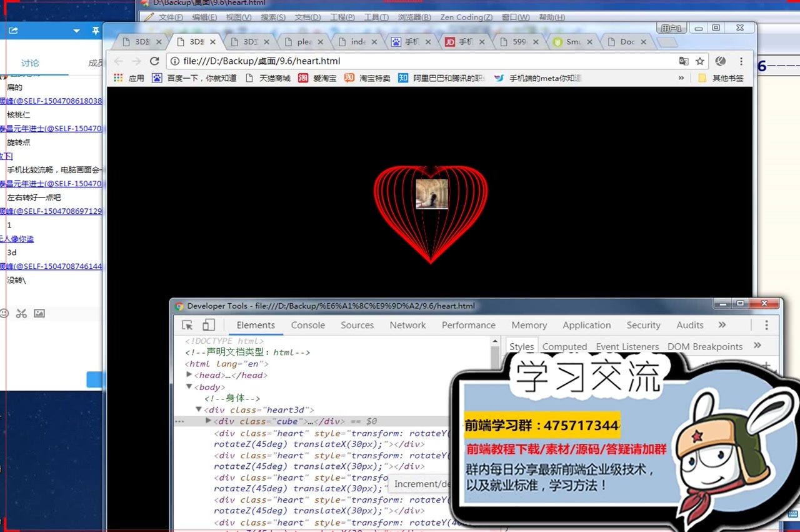
Task: Open 帮助(H) menu in editor window
Action: 551,17
